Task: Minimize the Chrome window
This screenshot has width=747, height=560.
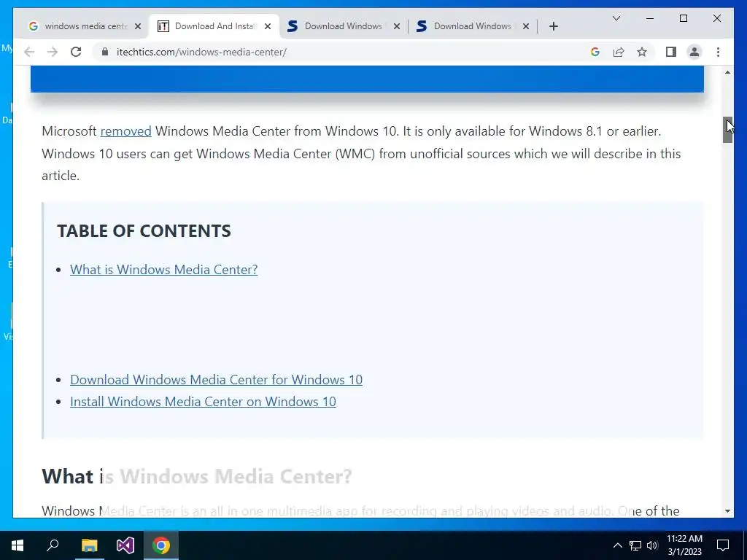Action: (650, 18)
